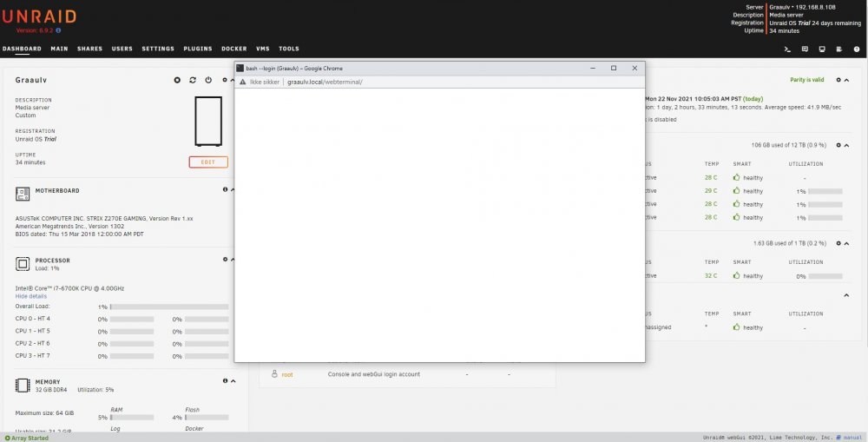Click the UNRAID logo

39,16
